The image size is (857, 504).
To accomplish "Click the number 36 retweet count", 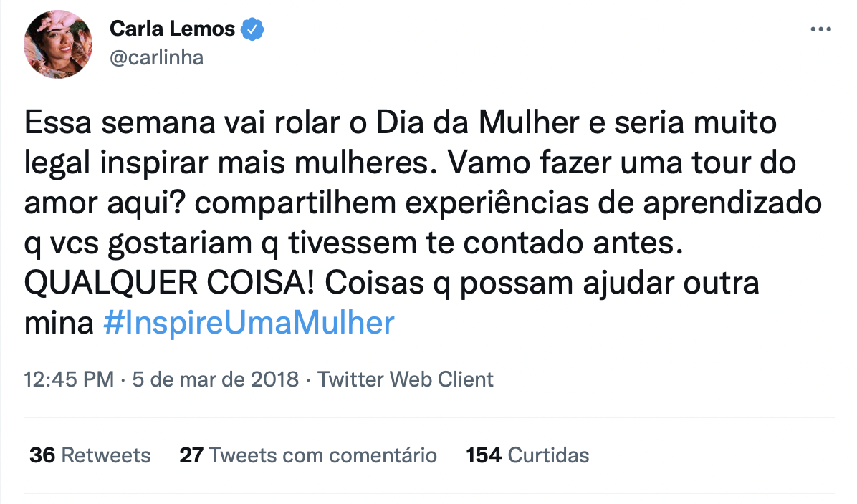I will tap(43, 455).
